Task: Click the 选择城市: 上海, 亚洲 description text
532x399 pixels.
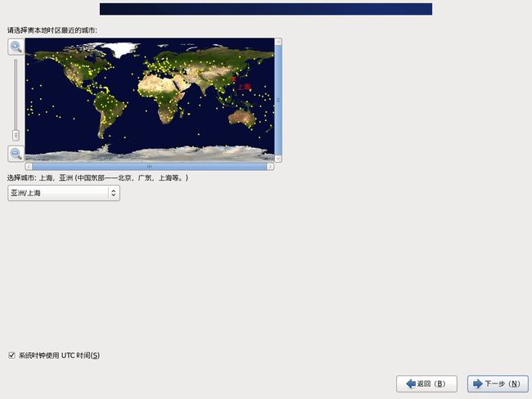Action: click(x=97, y=177)
